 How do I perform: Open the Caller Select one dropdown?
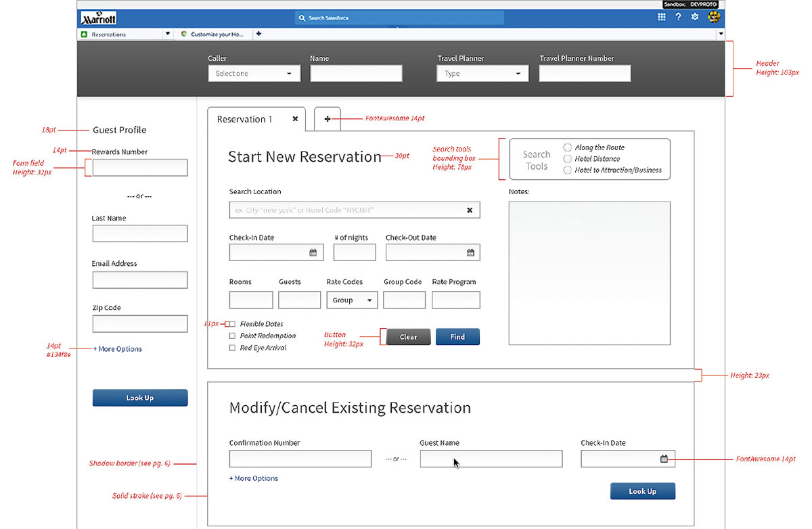tap(254, 73)
